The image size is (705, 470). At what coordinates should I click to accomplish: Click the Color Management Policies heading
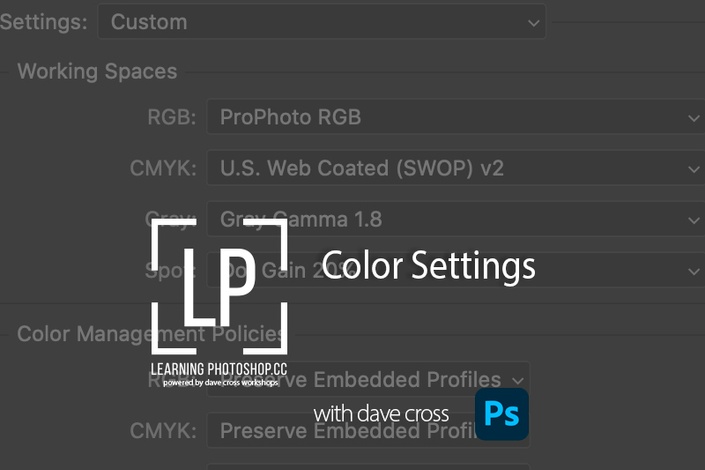tap(150, 334)
